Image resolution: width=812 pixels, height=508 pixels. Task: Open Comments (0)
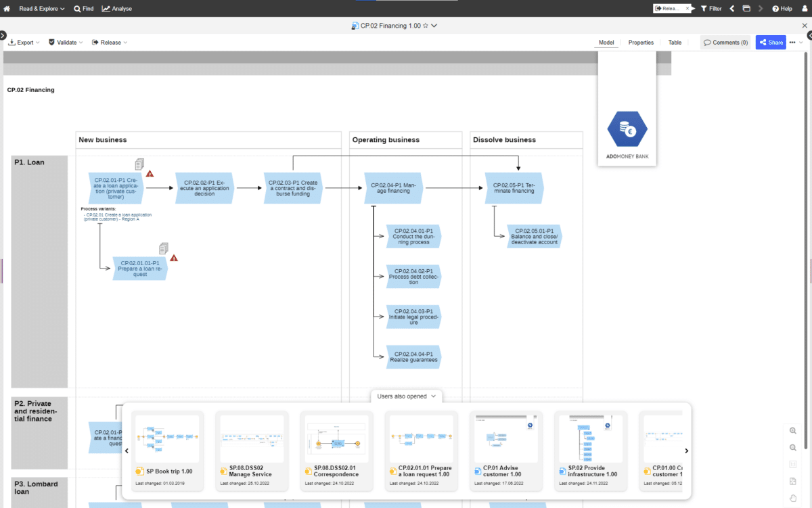click(x=725, y=42)
